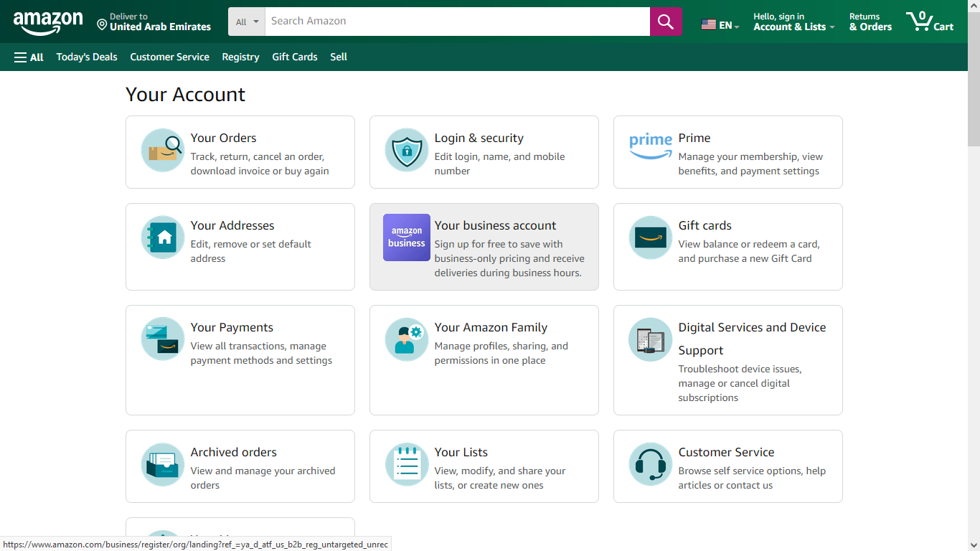Open the Archived orders card title

233,453
